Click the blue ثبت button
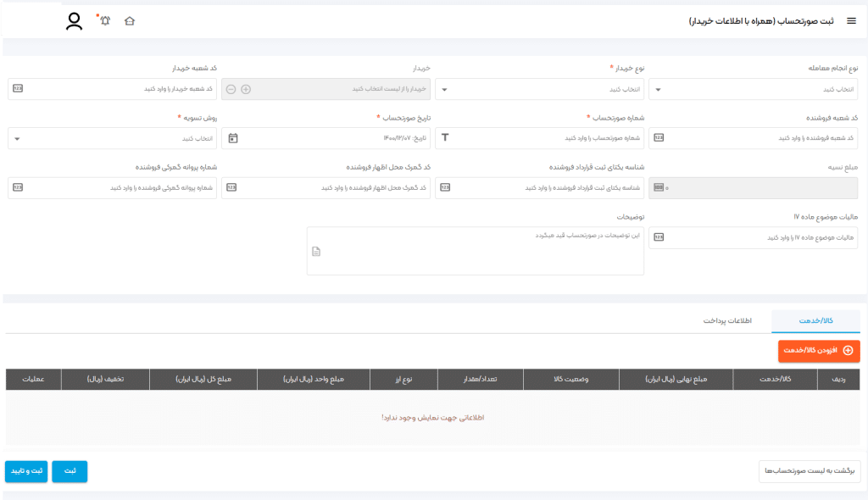868x500 pixels. pyautogui.click(x=70, y=471)
